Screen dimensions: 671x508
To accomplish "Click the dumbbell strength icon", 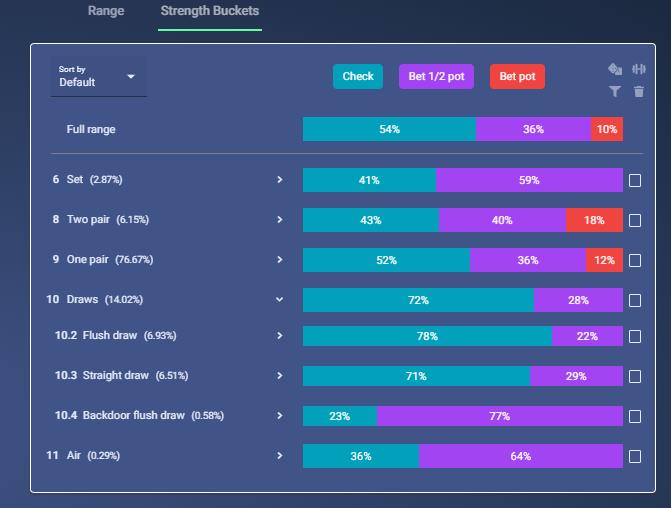I will tap(638, 69).
